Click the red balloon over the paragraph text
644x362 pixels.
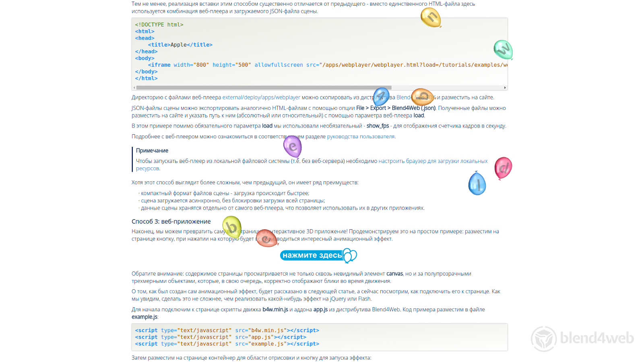(267, 238)
